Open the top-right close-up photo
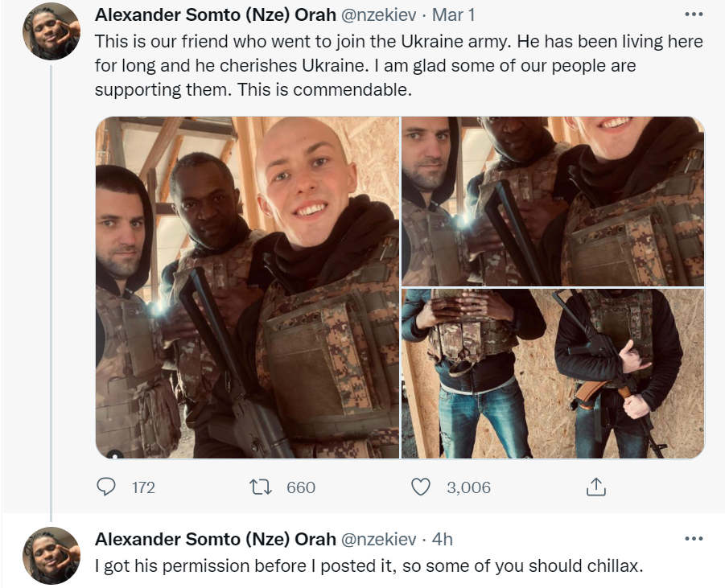725x588 pixels. (553, 199)
